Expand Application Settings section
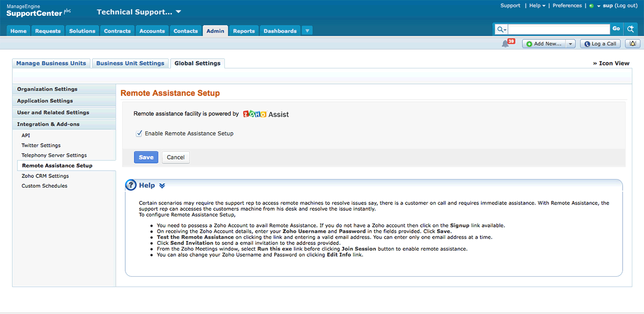644x314 pixels. click(64, 101)
